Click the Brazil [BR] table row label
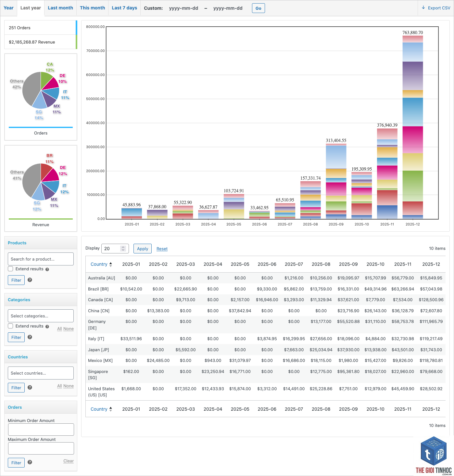 [98, 289]
